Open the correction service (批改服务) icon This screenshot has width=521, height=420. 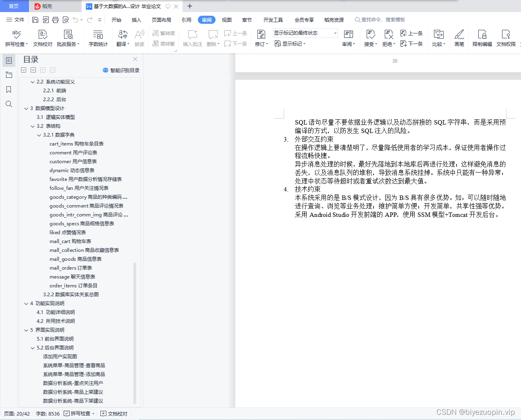pyautogui.click(x=68, y=38)
